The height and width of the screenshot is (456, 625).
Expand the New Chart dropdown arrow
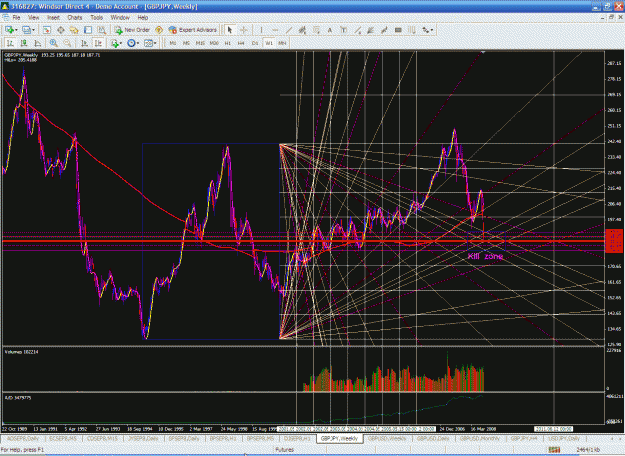tap(16, 30)
